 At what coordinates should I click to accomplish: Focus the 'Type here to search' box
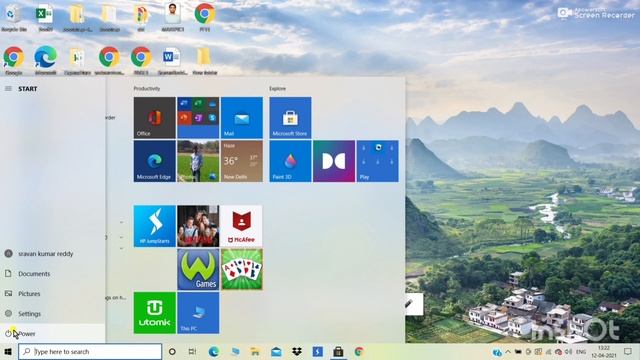pos(90,351)
